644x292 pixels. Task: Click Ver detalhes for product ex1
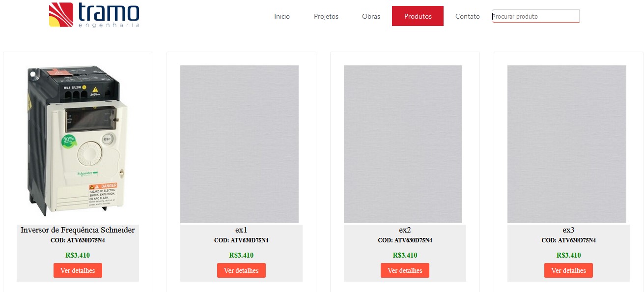pyautogui.click(x=241, y=270)
